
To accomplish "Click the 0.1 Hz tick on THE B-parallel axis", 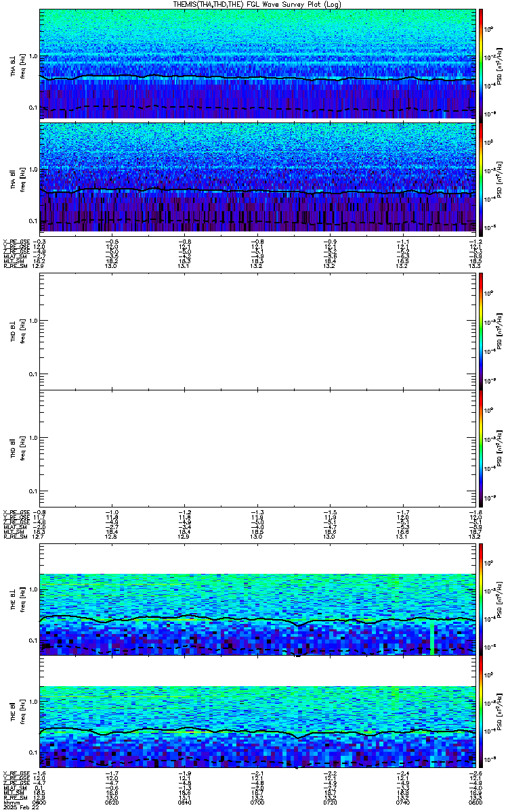I will [x=33, y=752].
